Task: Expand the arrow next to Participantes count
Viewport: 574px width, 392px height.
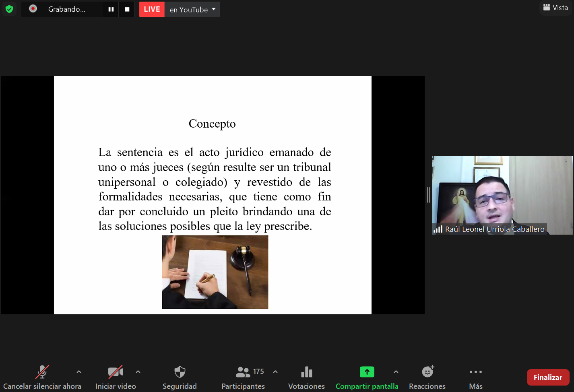Action: pyautogui.click(x=275, y=372)
